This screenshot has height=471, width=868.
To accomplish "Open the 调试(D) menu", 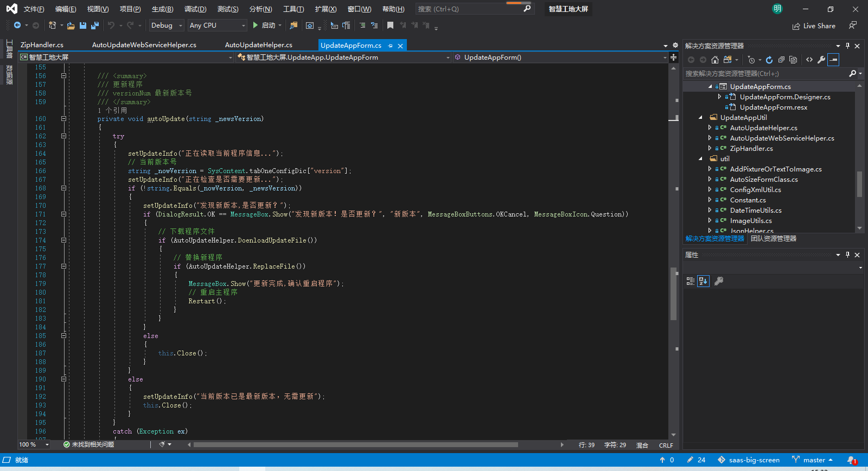I will tap(195, 9).
